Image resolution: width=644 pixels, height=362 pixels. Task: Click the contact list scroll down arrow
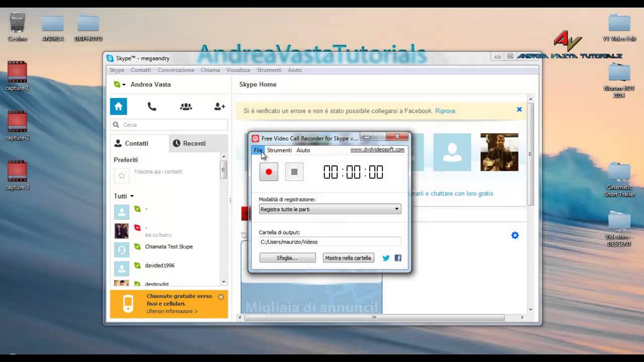tap(224, 282)
